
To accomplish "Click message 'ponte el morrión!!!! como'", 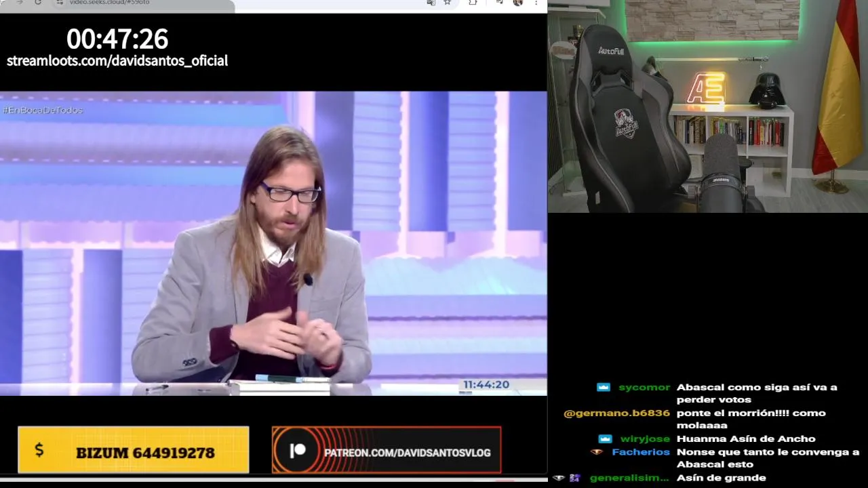I will click(x=751, y=413).
